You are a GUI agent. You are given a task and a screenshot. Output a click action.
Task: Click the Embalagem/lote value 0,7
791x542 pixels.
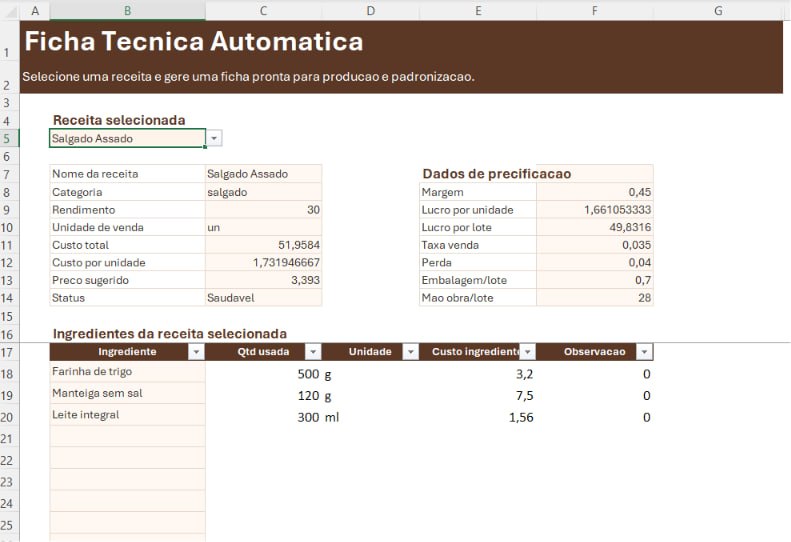point(595,280)
